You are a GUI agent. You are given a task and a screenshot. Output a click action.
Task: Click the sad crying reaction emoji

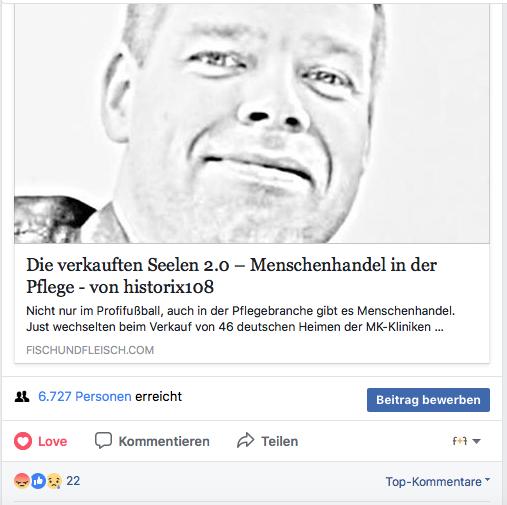coord(54,481)
